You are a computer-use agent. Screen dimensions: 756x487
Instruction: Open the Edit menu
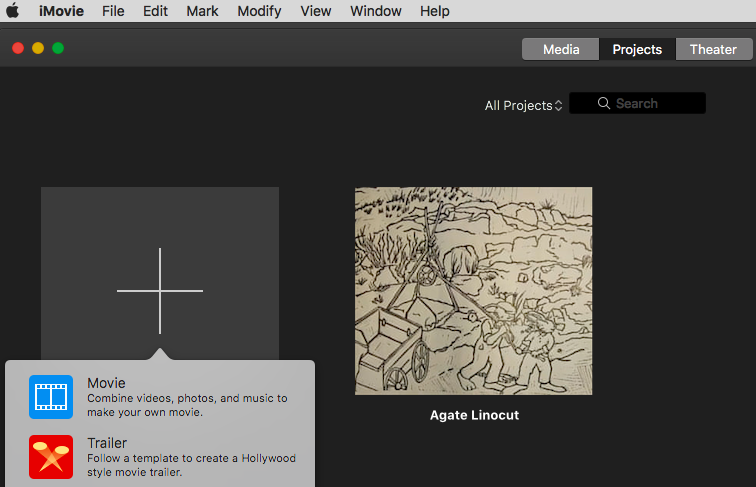(155, 11)
